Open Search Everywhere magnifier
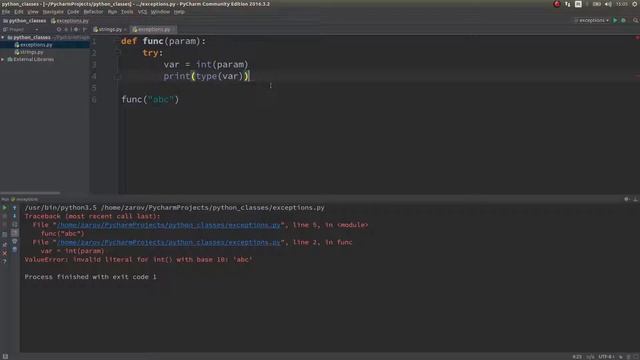Image resolution: width=640 pixels, height=360 pixels. (636, 20)
